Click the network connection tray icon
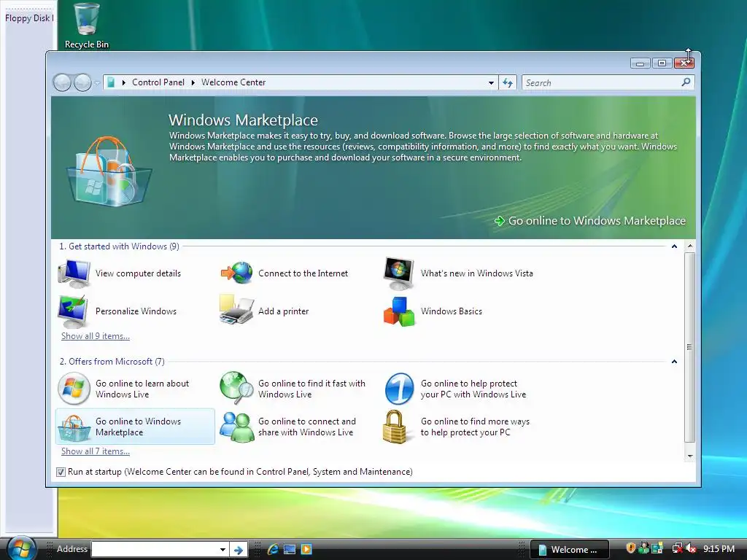 point(677,548)
